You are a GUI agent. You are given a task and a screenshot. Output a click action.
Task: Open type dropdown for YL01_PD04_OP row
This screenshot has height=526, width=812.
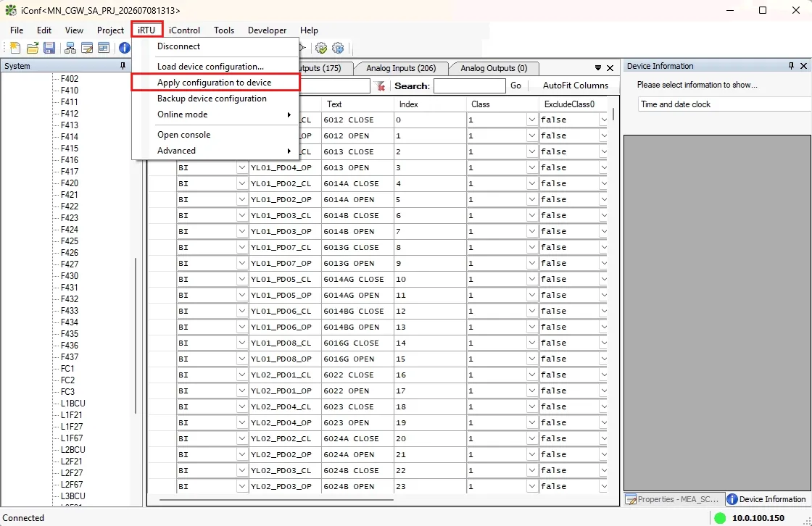(x=242, y=168)
